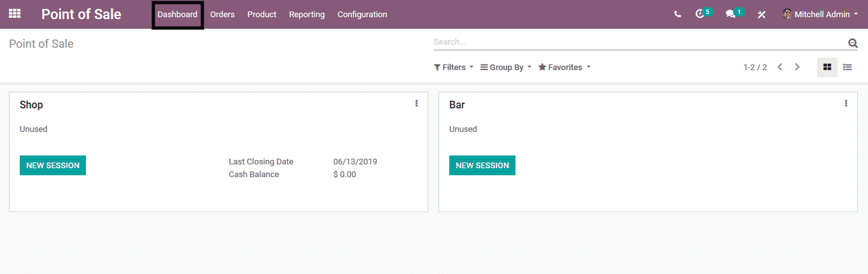
Task: Open the apps grid menu icon
Action: point(15,13)
